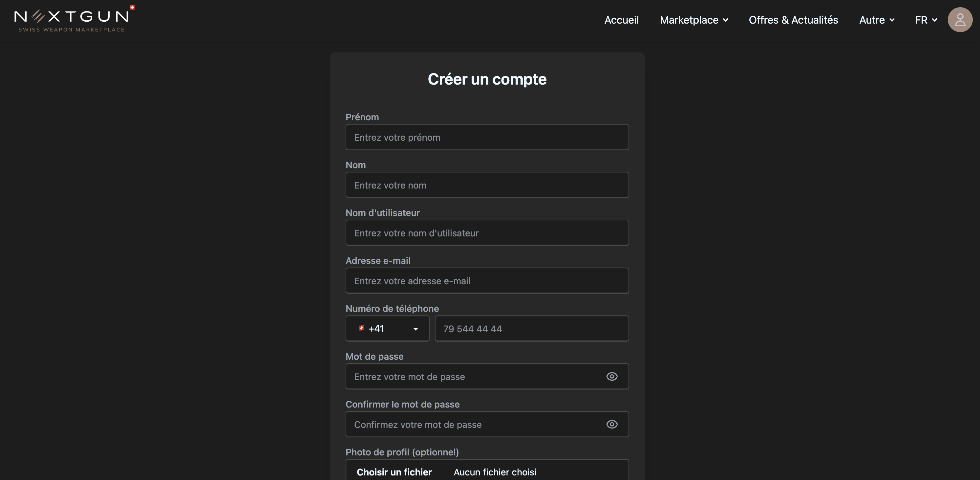The image size is (980, 480).
Task: Focus the Nom input field
Action: click(x=487, y=185)
